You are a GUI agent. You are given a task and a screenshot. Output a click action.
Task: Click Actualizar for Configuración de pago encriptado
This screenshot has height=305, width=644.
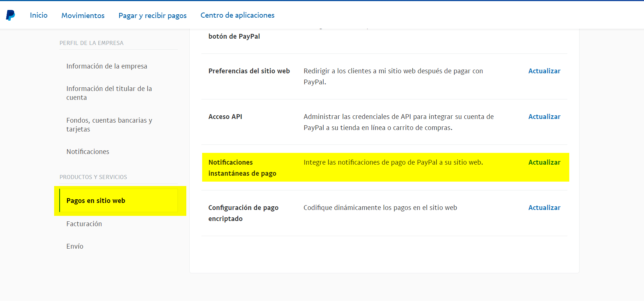544,208
